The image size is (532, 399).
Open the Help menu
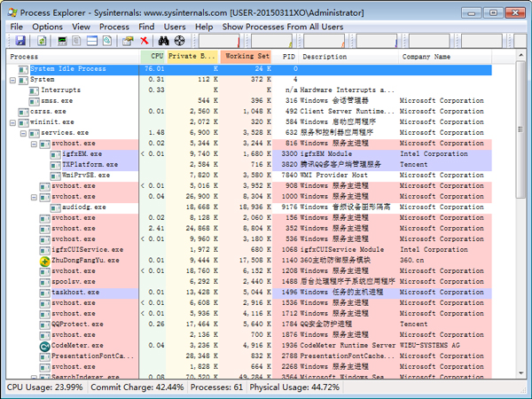(204, 27)
